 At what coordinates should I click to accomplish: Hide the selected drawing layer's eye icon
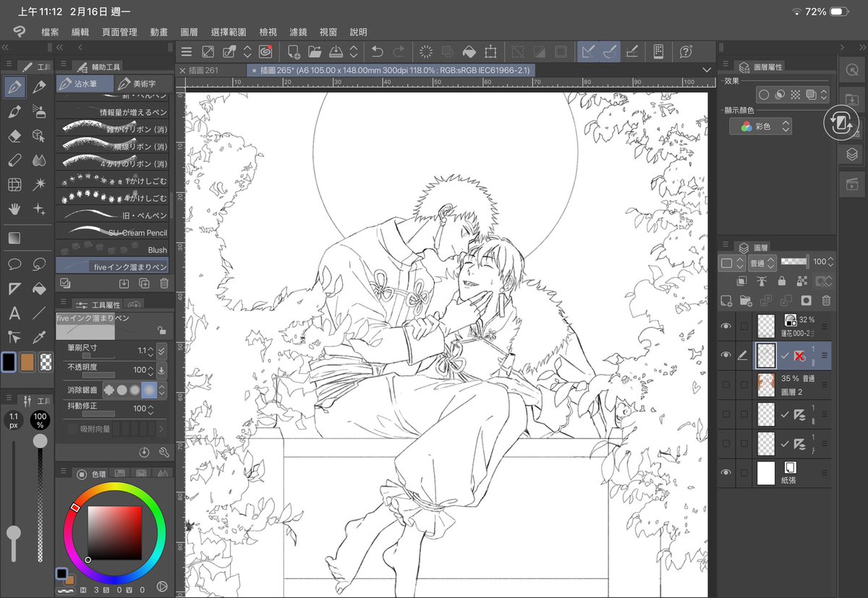point(726,355)
